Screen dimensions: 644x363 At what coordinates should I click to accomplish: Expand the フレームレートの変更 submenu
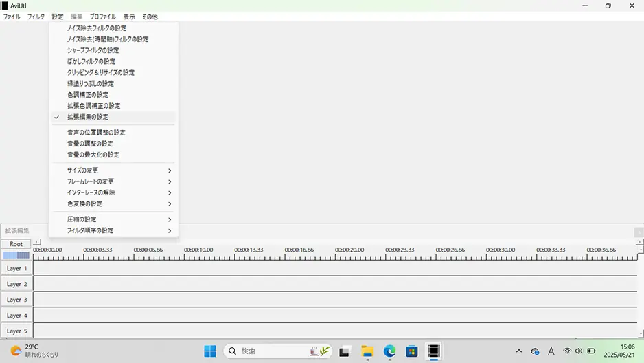click(x=113, y=181)
